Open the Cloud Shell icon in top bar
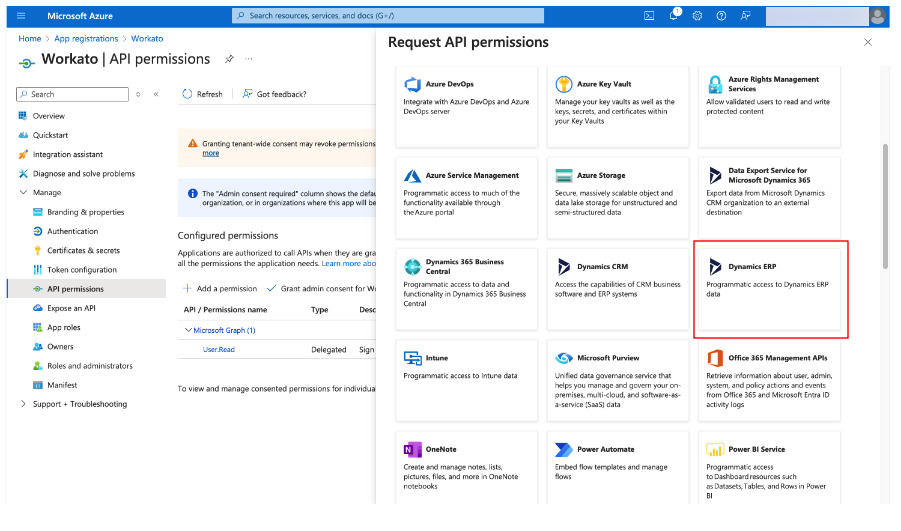This screenshot has width=901, height=531. [649, 16]
